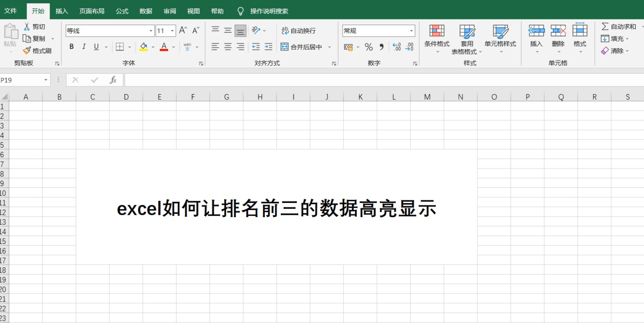644x323 pixels.
Task: Center text horizontally
Action: click(x=228, y=47)
